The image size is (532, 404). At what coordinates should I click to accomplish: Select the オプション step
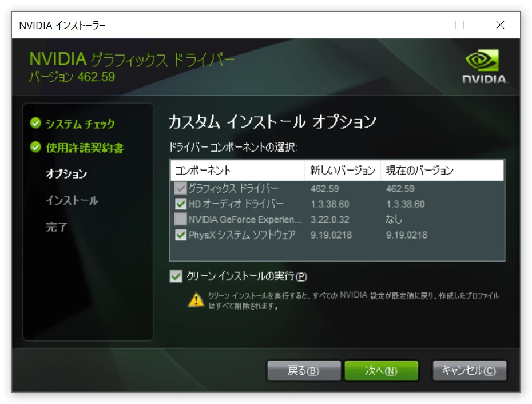66,174
